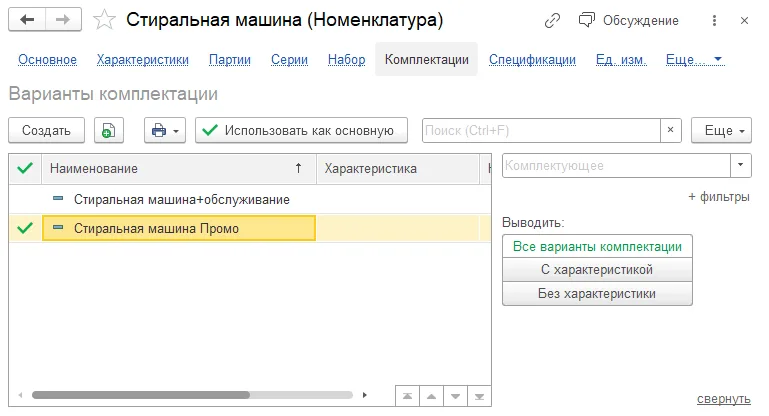Close the Стиральная машина form
This screenshot has width=769, height=416.
coord(744,21)
